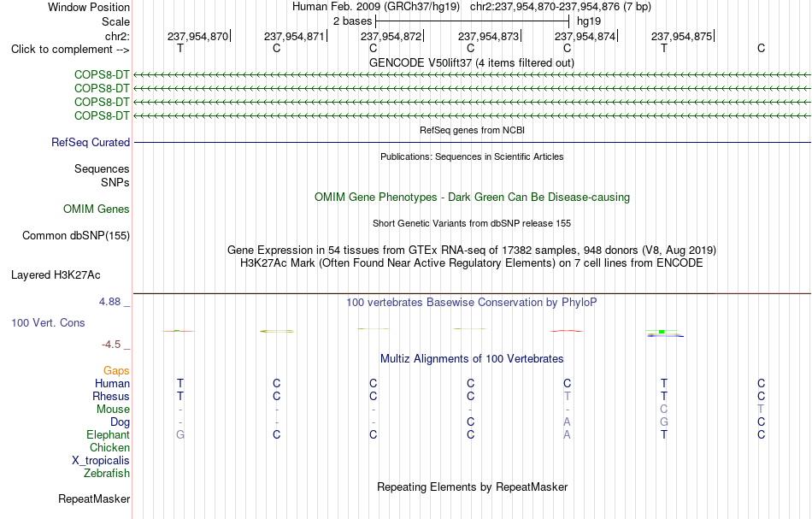Viewport: 812px width, 519px height.
Task: Click the H3K27Ac Mark ENCODE title
Action: tap(472, 263)
